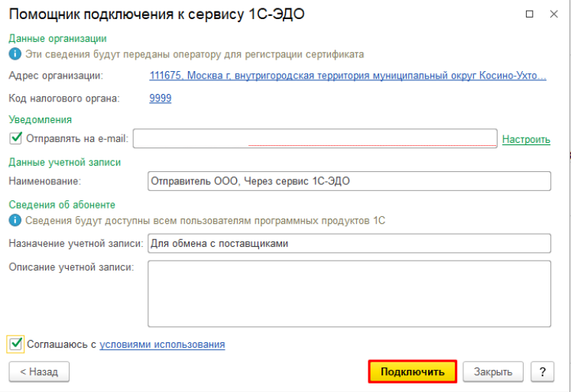
Task: Close the dialog with the X icon
Action: (x=553, y=15)
